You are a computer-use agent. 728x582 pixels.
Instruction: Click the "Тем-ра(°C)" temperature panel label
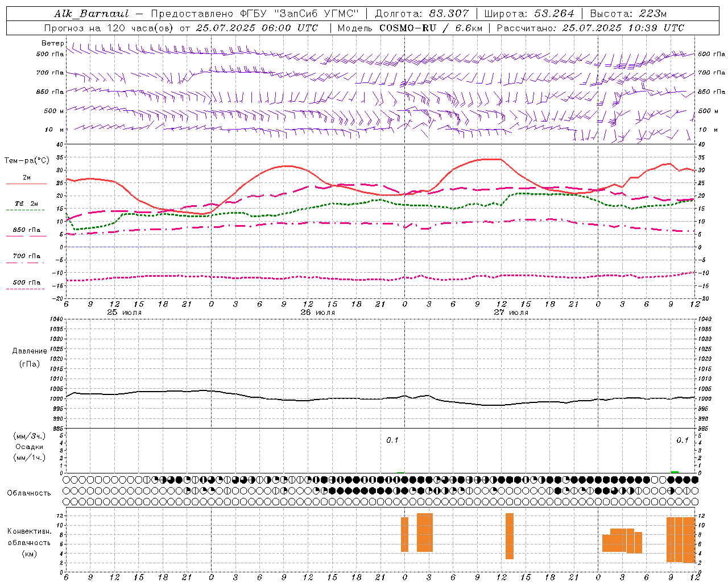tap(27, 161)
